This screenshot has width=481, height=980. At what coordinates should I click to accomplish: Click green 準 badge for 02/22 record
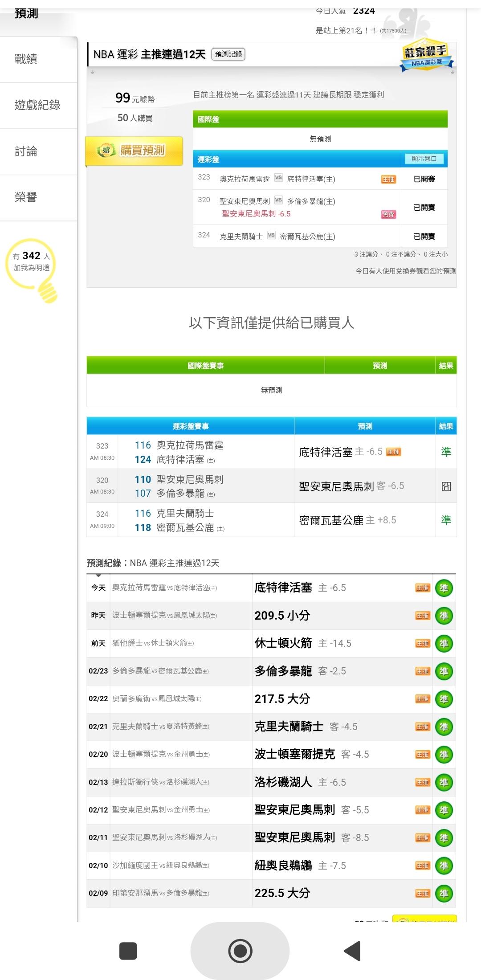[444, 699]
